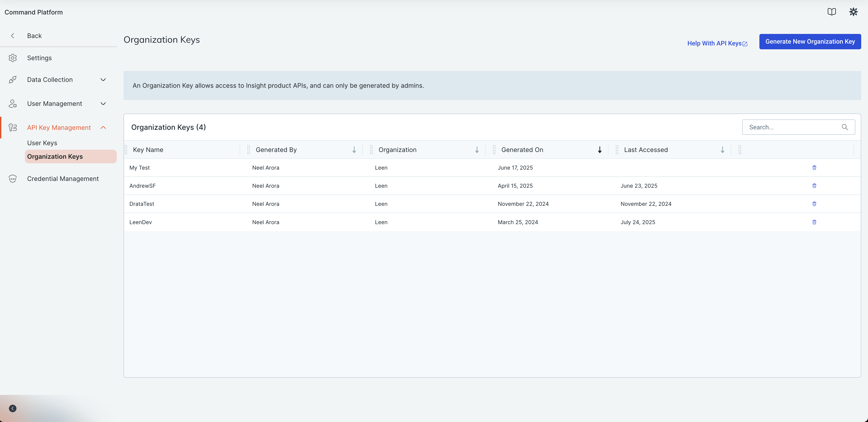The image size is (868, 422).
Task: Delete the DrataTest key with trash icon
Action: (x=814, y=204)
